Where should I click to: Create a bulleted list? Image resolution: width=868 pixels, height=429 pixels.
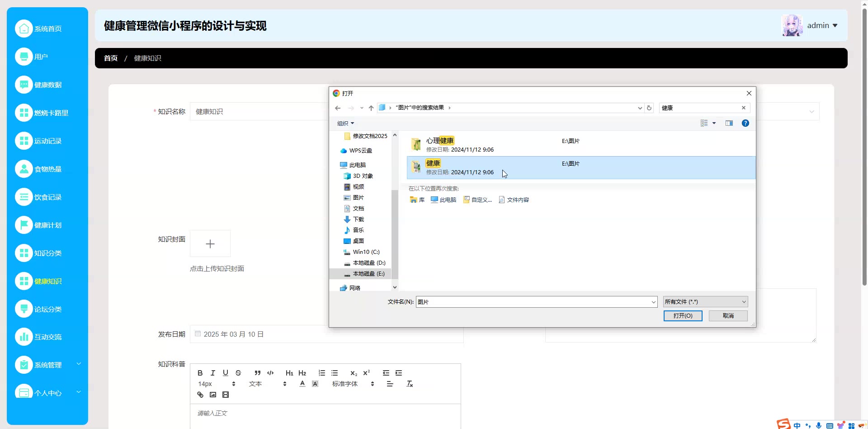tap(335, 373)
